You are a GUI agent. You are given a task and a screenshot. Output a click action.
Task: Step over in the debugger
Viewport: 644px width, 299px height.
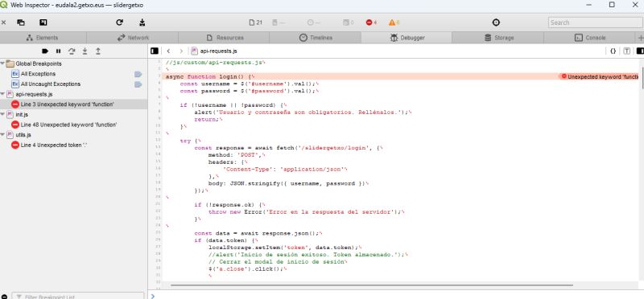pos(72,51)
